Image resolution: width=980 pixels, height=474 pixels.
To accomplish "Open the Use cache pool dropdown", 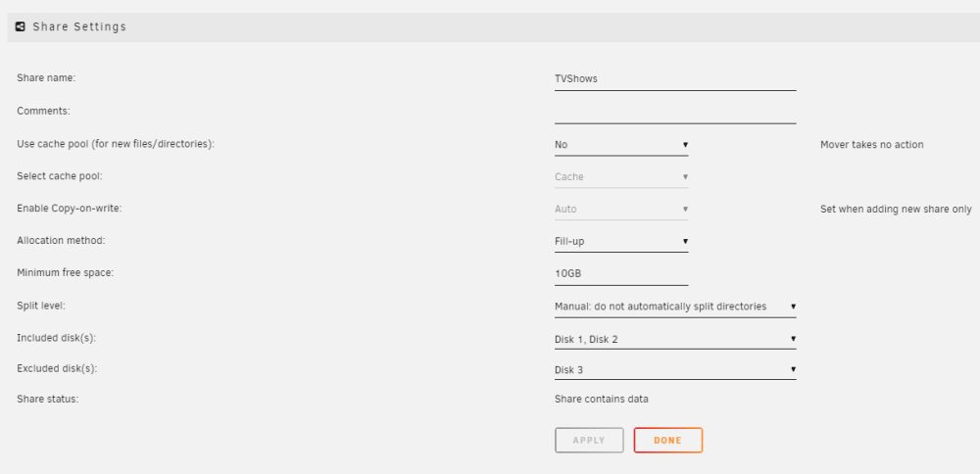I will (x=621, y=145).
